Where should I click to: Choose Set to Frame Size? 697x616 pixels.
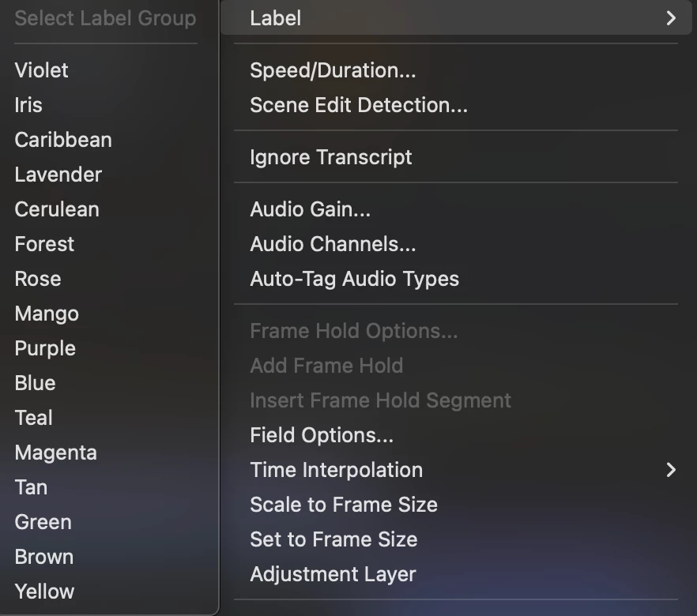333,539
